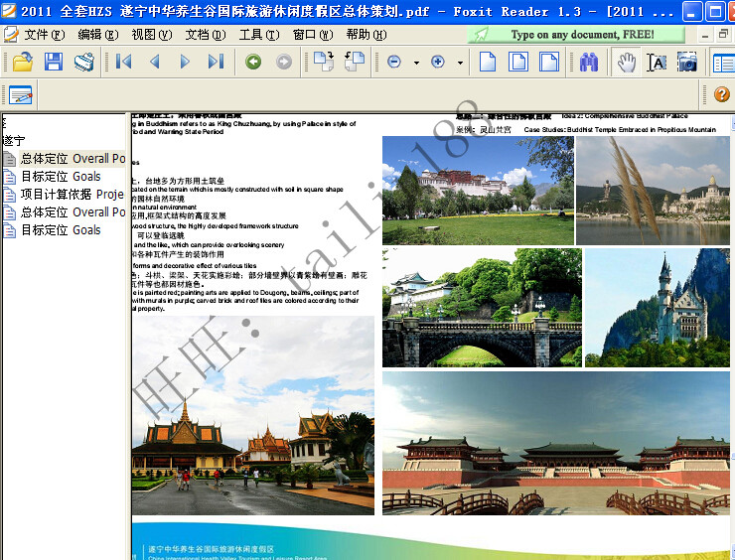Open Find with the binoculars icon
The image size is (735, 560).
coord(589,62)
